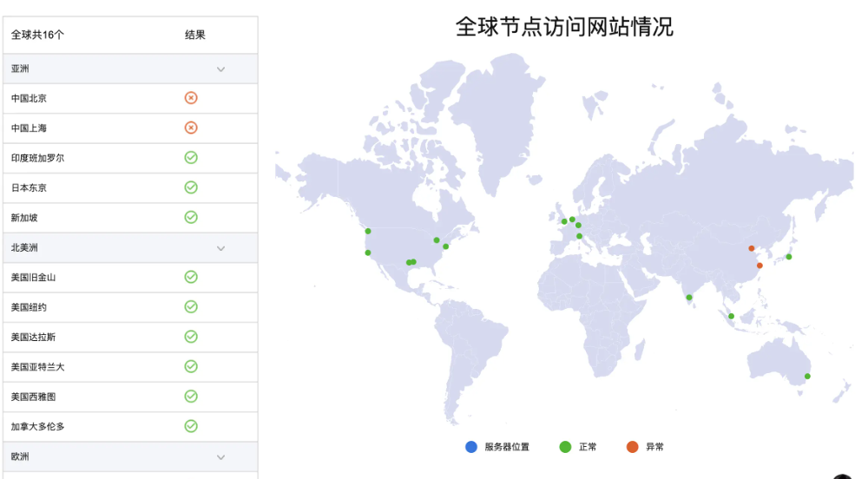Select the 中国上海 row label
868x479 pixels.
29,128
